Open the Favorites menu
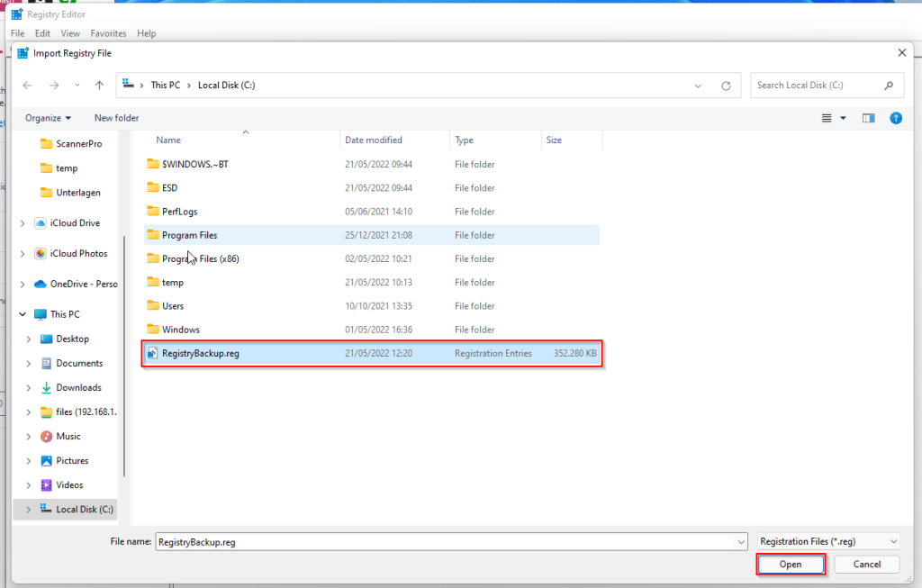The image size is (922, 588). (108, 33)
